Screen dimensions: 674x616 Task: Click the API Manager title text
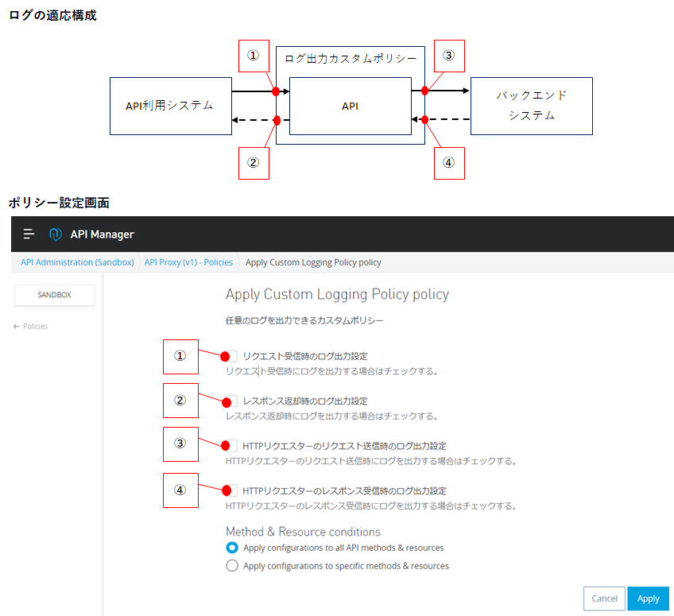pyautogui.click(x=102, y=234)
